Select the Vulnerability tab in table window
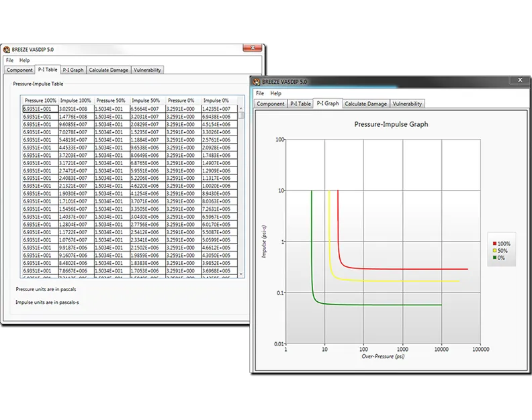This screenshot has width=532, height=420. click(x=147, y=70)
